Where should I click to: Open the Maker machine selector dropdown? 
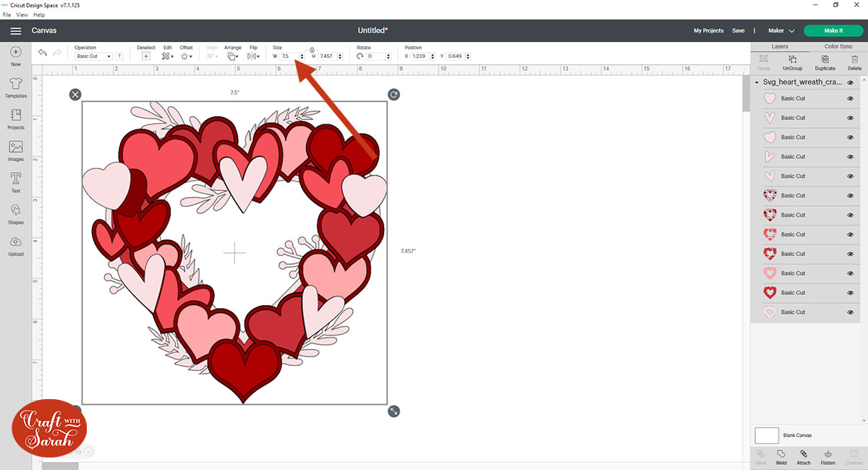point(781,30)
